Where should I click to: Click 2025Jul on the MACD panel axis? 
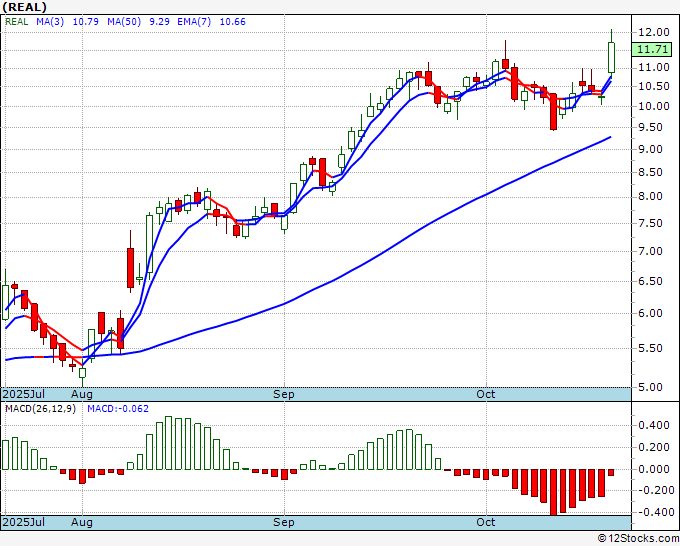click(24, 522)
